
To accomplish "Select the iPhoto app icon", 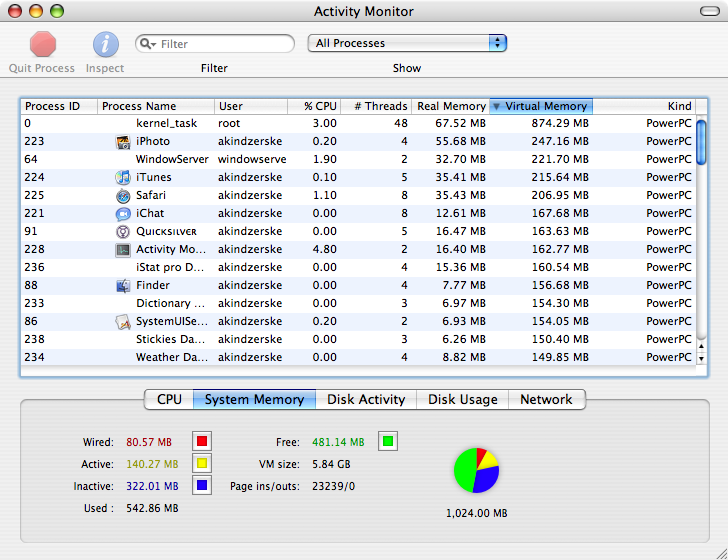I will [123, 142].
